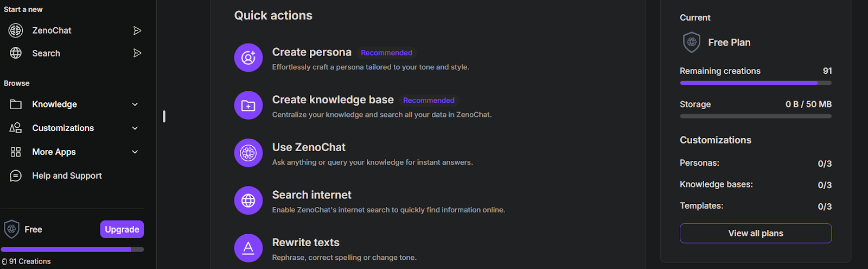
Task: Click the send arrow next to ZenoChat
Action: [137, 30]
